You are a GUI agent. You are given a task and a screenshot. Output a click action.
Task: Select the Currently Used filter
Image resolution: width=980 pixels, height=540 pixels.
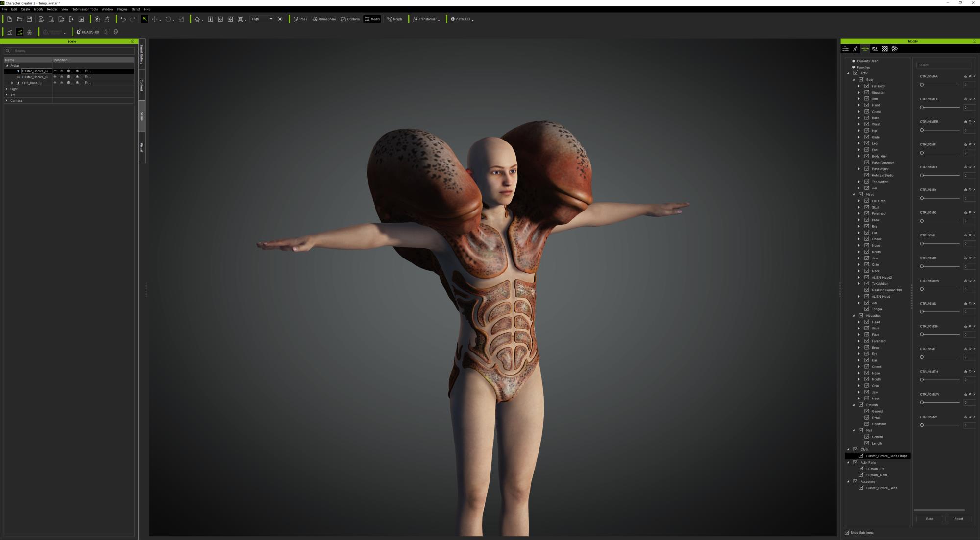click(x=867, y=61)
